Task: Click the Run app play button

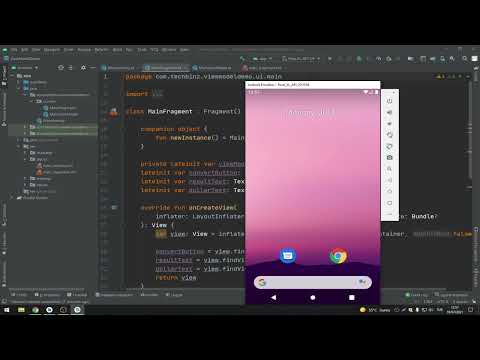Action: [330, 59]
